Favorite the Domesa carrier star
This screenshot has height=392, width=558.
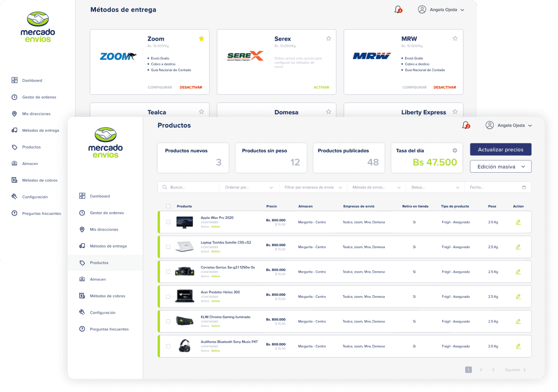(x=328, y=112)
